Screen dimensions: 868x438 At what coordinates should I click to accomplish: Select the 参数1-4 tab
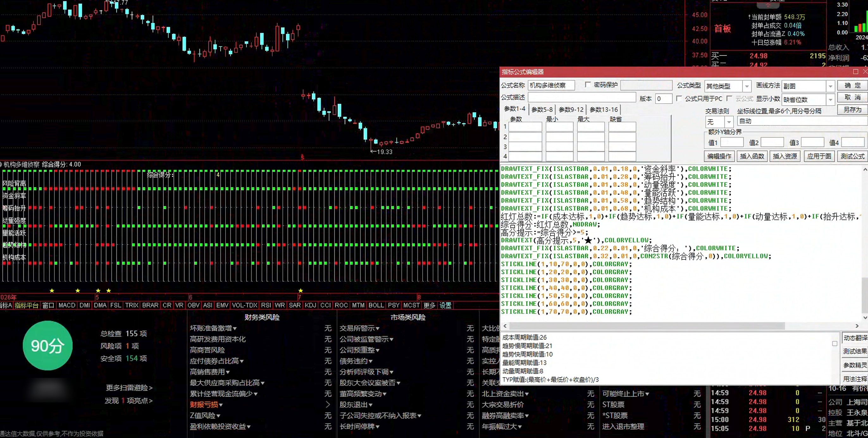point(515,109)
